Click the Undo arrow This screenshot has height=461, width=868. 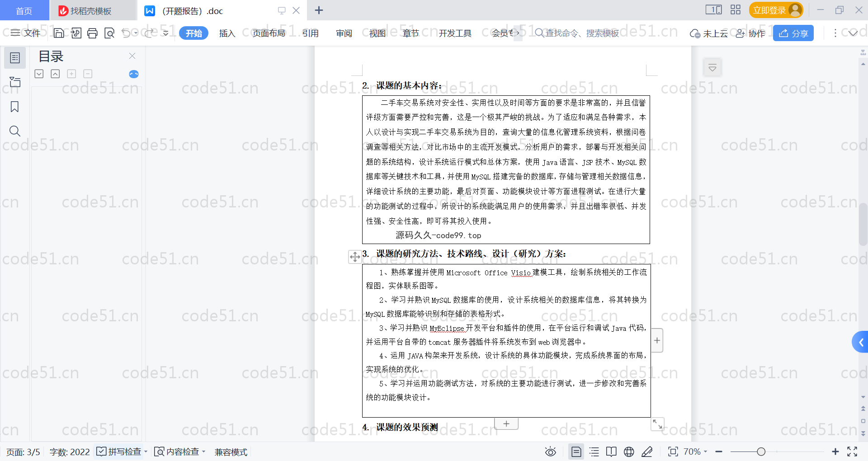pos(126,33)
